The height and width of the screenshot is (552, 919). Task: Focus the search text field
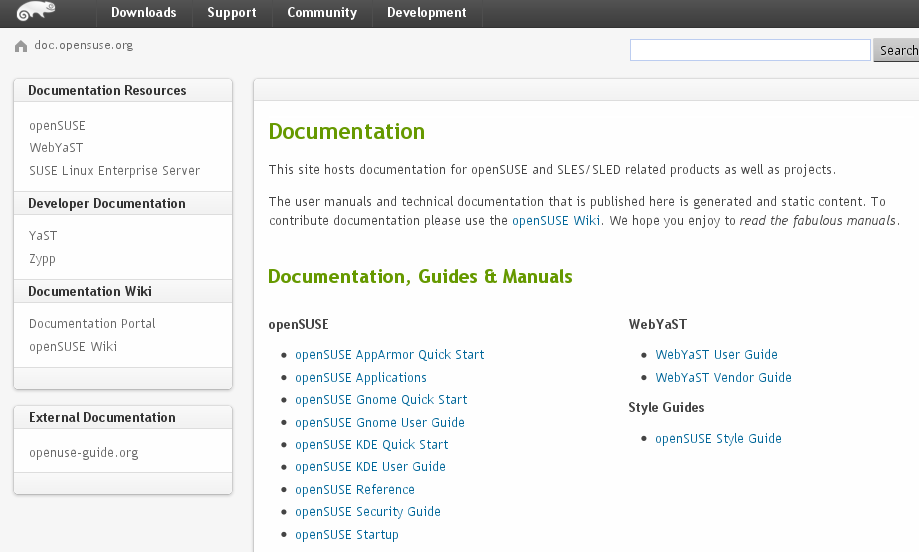pyautogui.click(x=750, y=50)
